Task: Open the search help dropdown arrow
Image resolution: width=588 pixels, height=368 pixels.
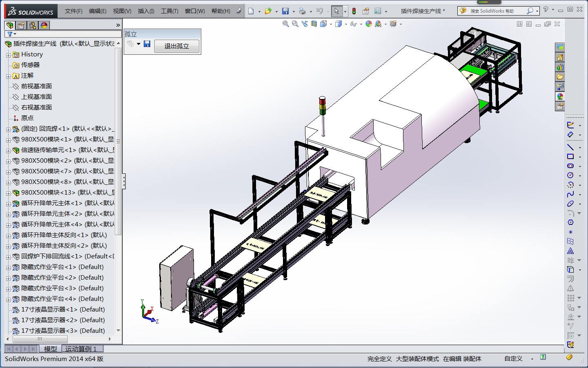Action: click(x=537, y=11)
